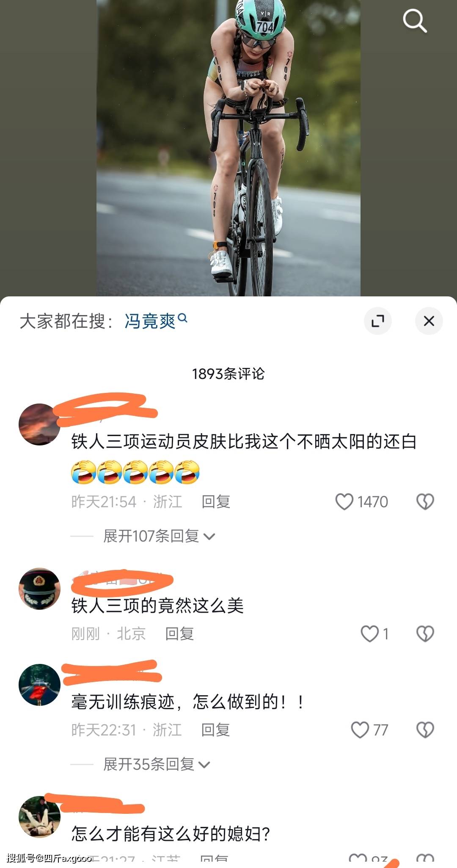Tap broken heart on the Beijing comment

pos(425,634)
